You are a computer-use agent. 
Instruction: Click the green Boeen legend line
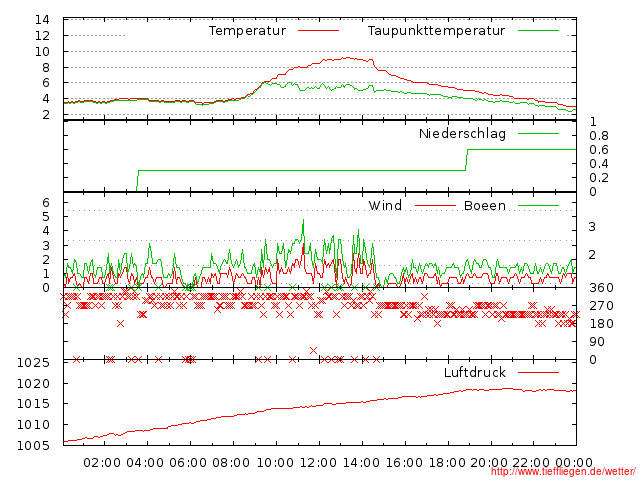click(x=538, y=205)
